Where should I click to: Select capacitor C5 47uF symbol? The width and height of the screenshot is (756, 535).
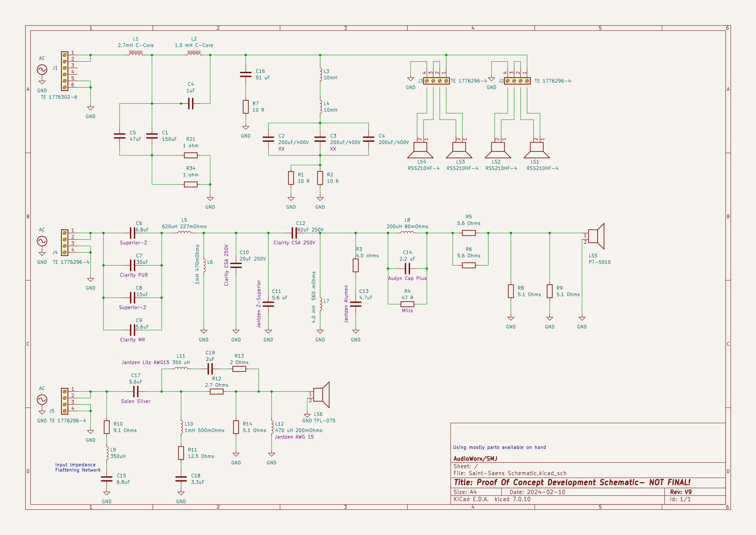pos(119,136)
